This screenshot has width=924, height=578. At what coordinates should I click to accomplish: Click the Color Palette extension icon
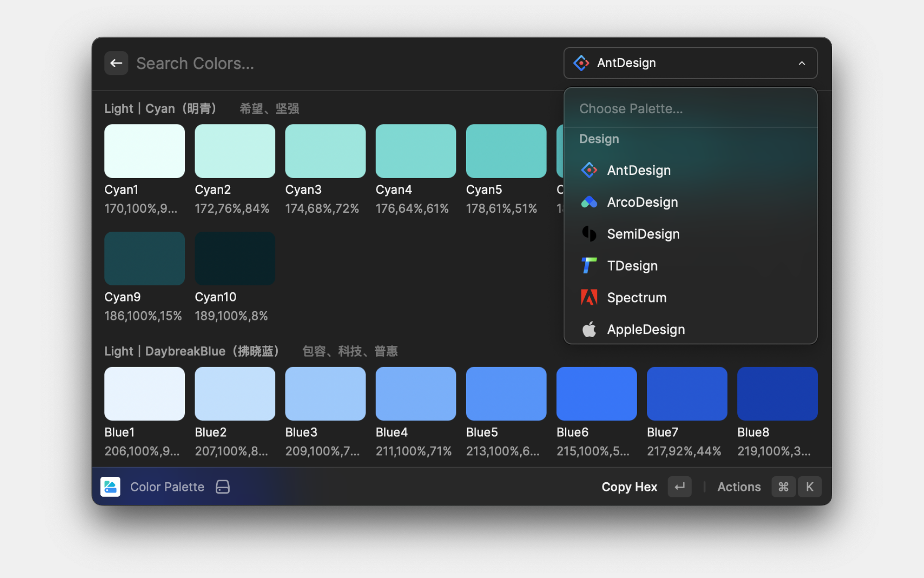coord(110,487)
